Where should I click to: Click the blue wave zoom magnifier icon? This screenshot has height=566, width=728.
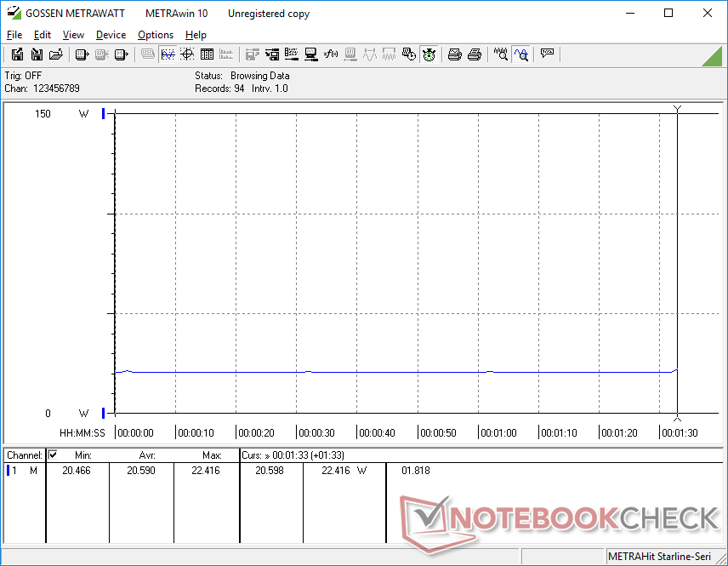point(521,54)
